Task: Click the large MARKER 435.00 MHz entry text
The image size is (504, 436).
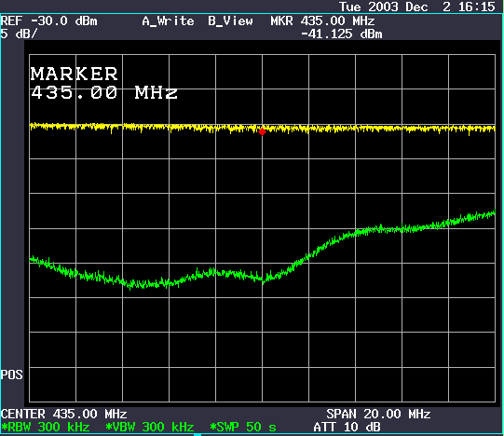Action: [103, 83]
